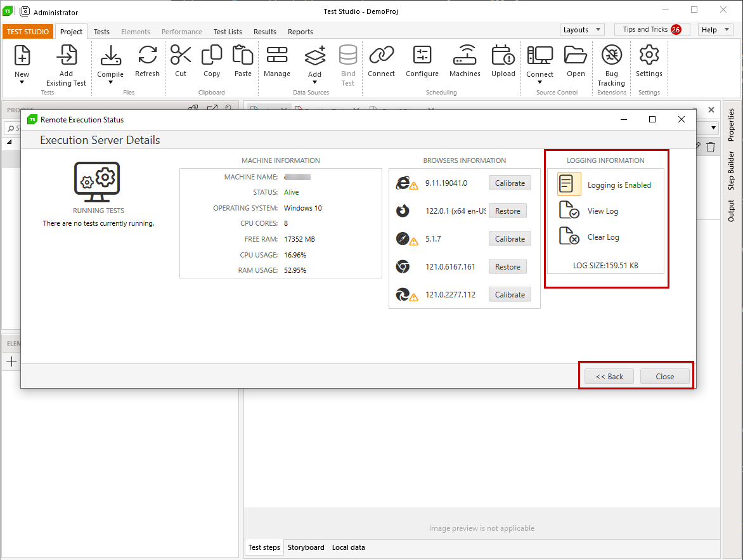This screenshot has width=743, height=560.
Task: Click the Clear Log icon
Action: click(x=569, y=236)
